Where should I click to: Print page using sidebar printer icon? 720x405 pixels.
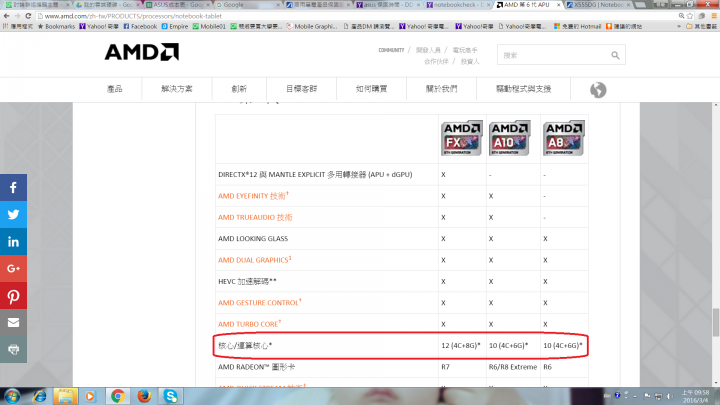(13, 349)
